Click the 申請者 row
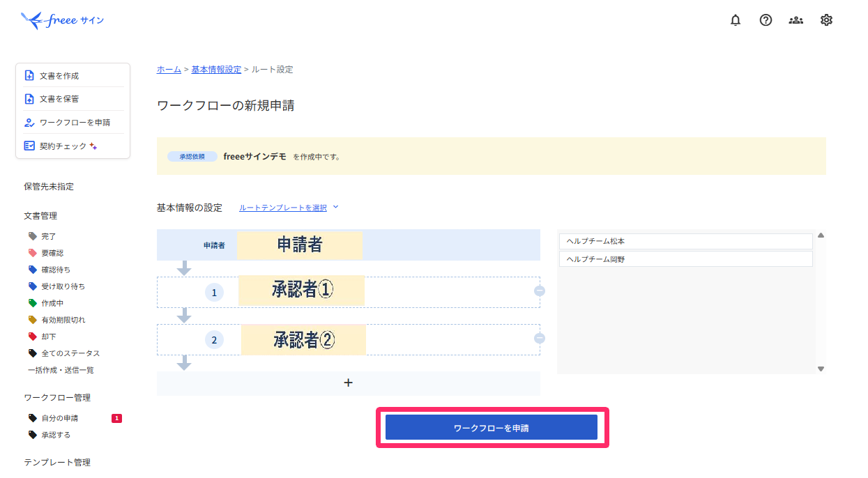Image resolution: width=868 pixels, height=478 pixels. pos(349,245)
